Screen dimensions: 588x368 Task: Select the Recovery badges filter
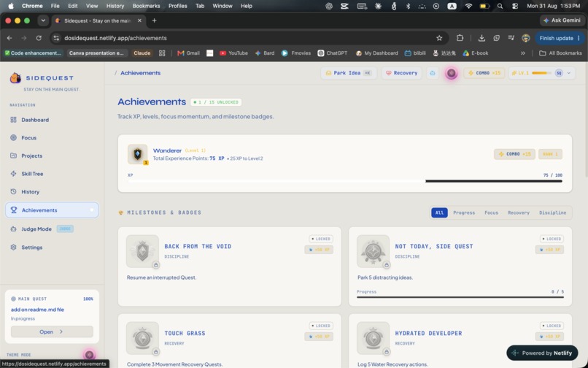point(519,212)
